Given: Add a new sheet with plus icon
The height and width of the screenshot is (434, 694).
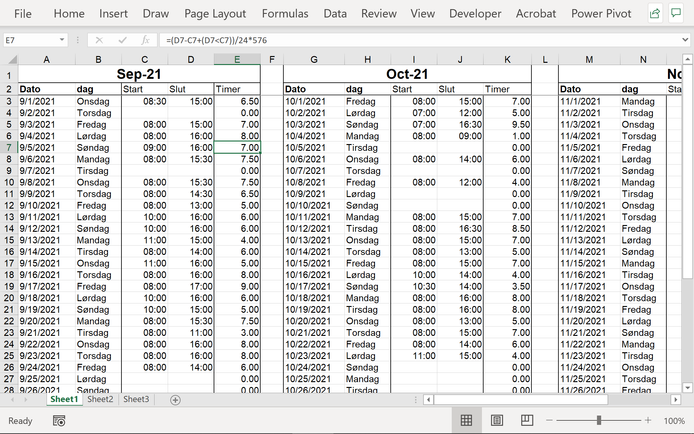Looking at the screenshot, I should [175, 400].
